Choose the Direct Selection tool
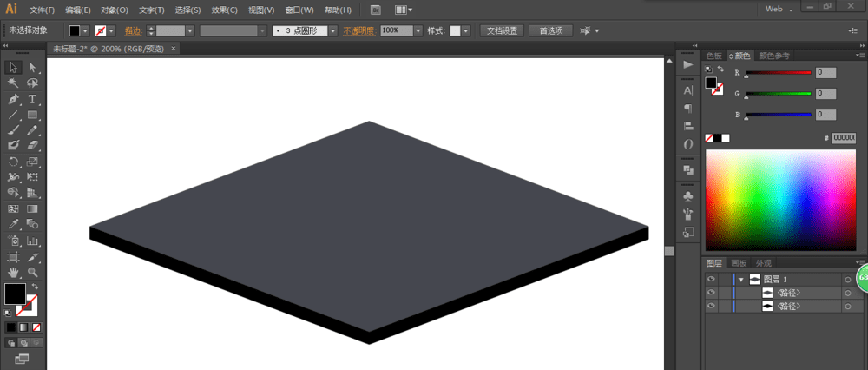The image size is (868, 370). [32, 67]
